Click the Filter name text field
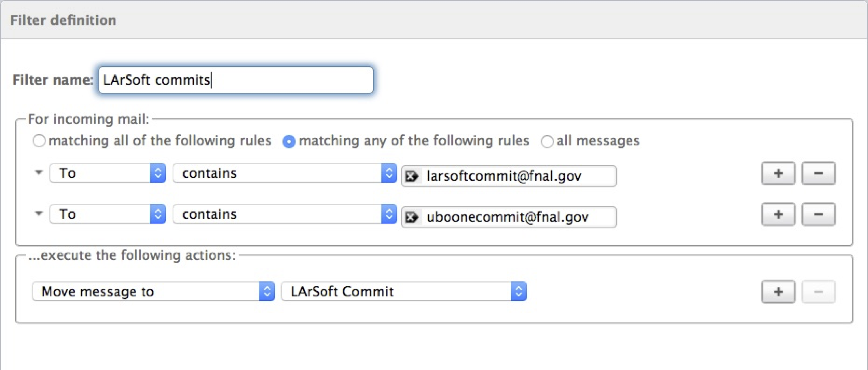The image size is (868, 370). pos(236,80)
